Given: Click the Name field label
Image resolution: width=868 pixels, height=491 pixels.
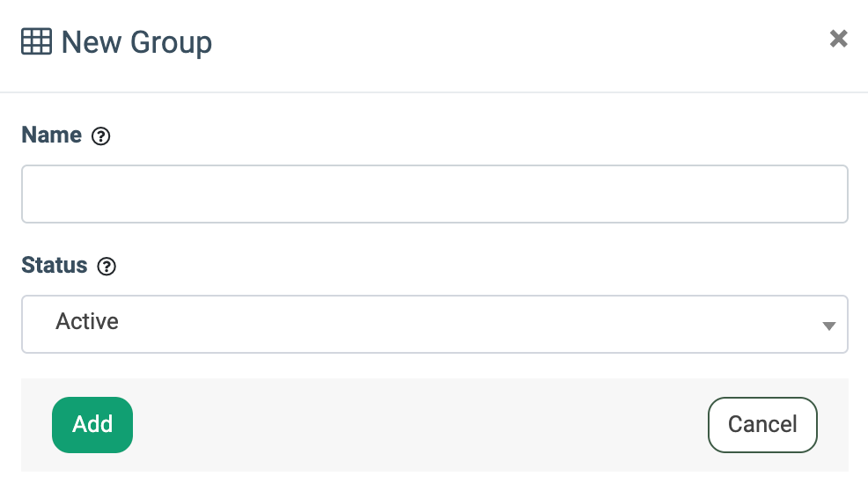Looking at the screenshot, I should pos(51,135).
